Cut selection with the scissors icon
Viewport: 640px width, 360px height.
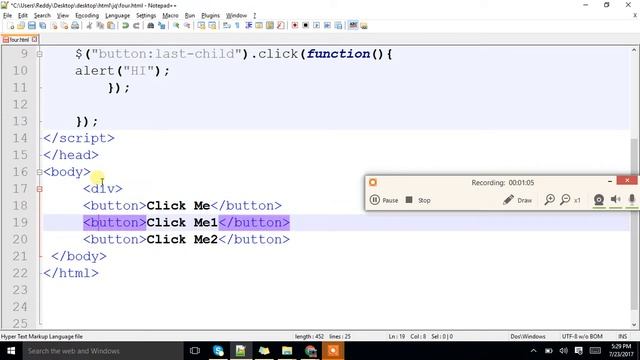point(89,26)
